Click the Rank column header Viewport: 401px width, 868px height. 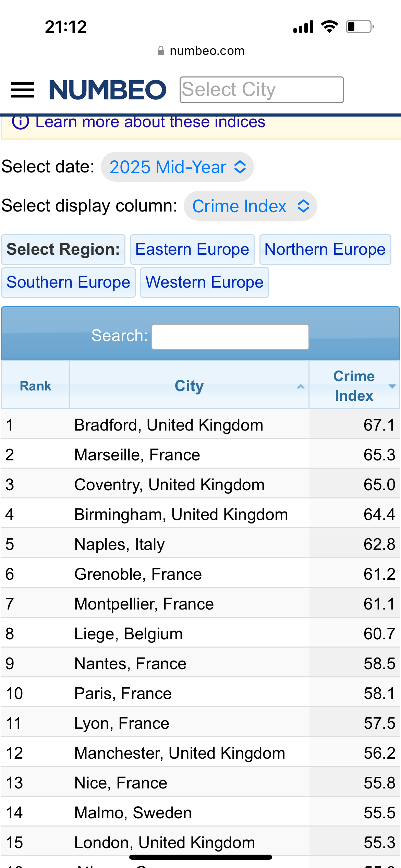pyautogui.click(x=36, y=386)
